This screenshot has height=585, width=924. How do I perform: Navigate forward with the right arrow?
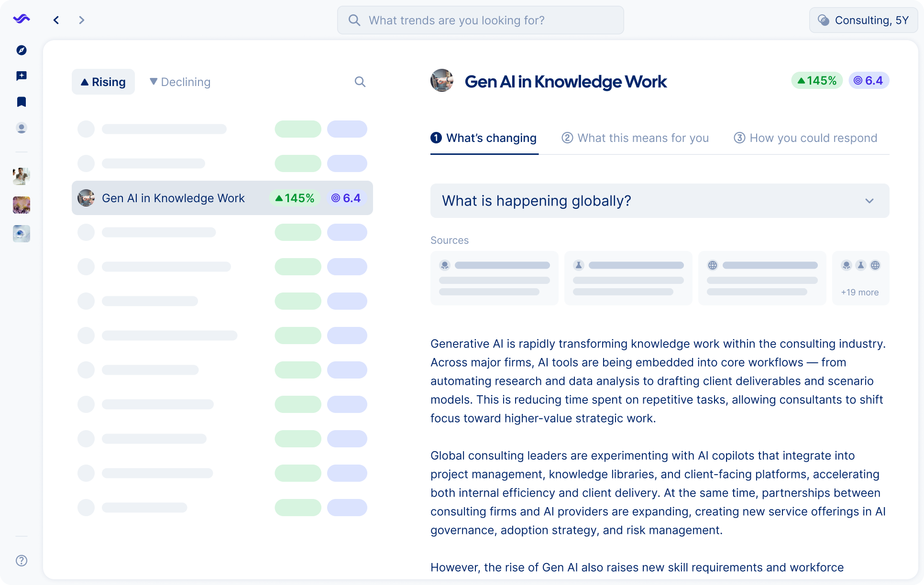click(81, 20)
